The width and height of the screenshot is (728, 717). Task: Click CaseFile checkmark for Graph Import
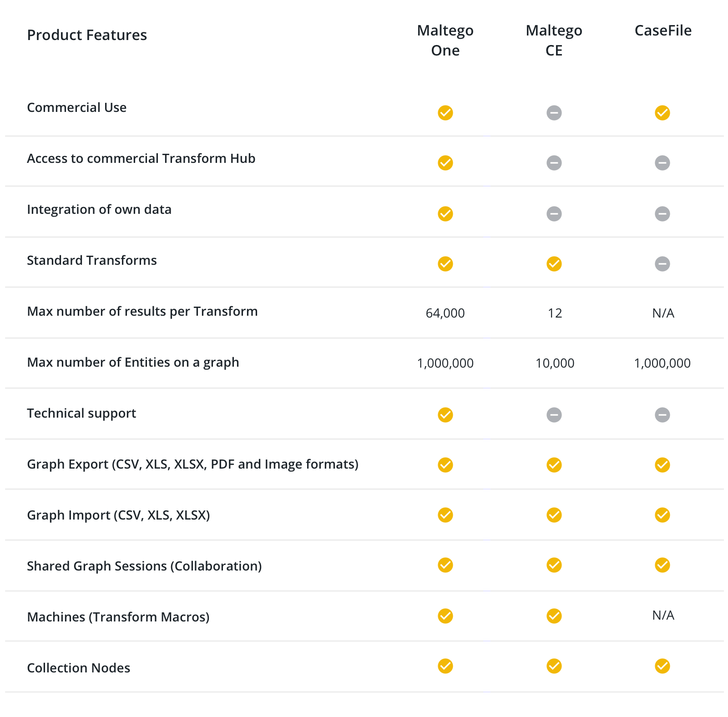point(662,515)
